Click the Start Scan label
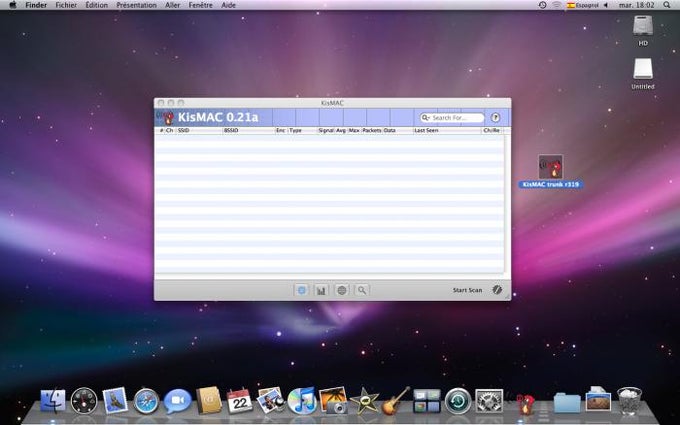680x425 pixels. [467, 290]
